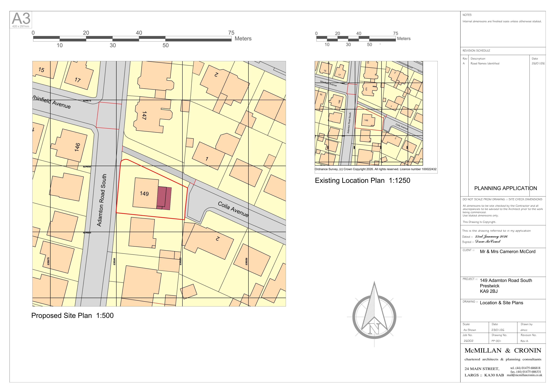The width and height of the screenshot is (555, 392).
Task: Click the 'Road Names Identified' revision entry
Action: tap(485, 63)
